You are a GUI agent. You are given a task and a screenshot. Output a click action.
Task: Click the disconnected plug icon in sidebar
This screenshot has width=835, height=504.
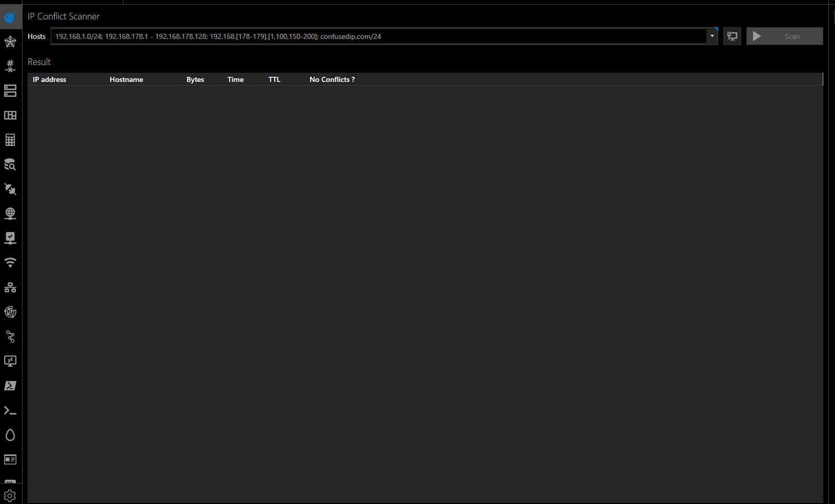[x=10, y=189]
